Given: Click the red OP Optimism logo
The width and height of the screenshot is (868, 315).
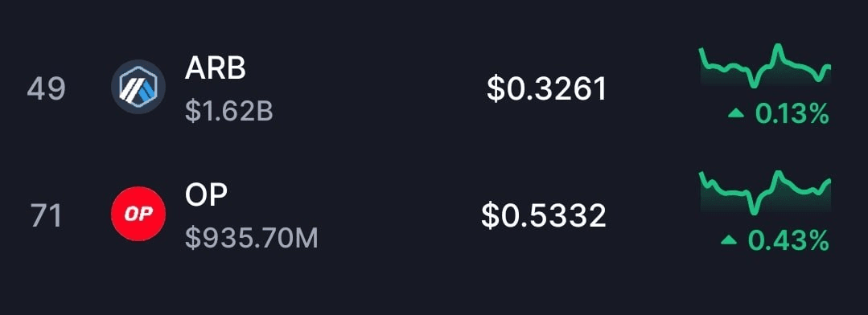Looking at the screenshot, I should 138,214.
